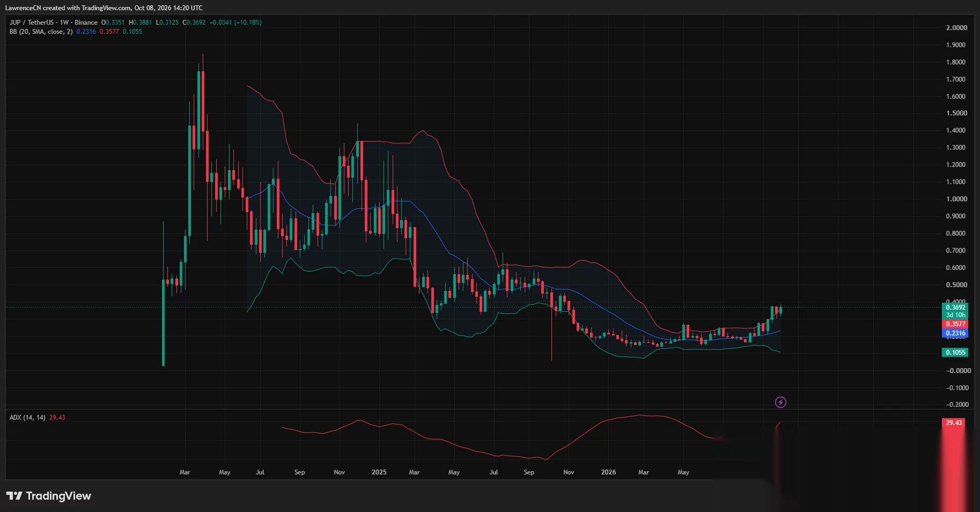This screenshot has height=512, width=980.
Task: Click the LawrenceCN created with TradingView.com header
Action: [x=104, y=8]
